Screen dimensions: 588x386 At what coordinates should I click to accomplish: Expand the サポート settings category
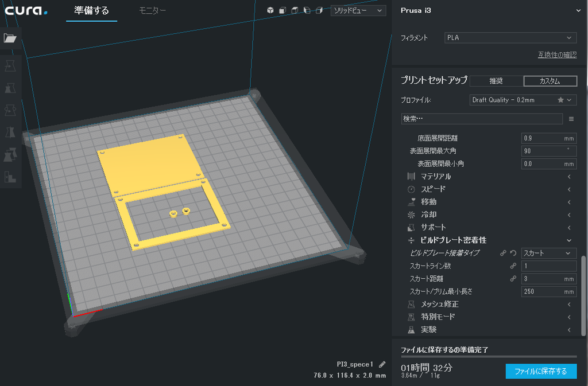[x=489, y=227]
